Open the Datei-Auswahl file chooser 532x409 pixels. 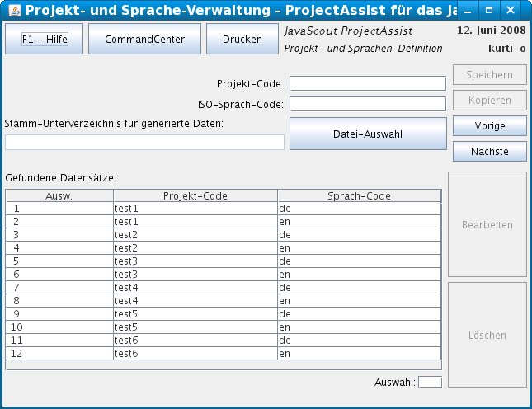(x=367, y=134)
